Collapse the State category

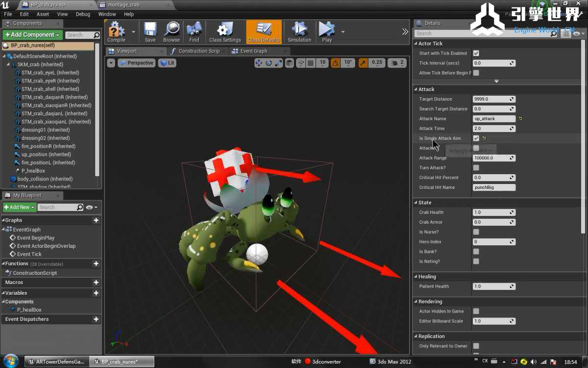pos(416,203)
